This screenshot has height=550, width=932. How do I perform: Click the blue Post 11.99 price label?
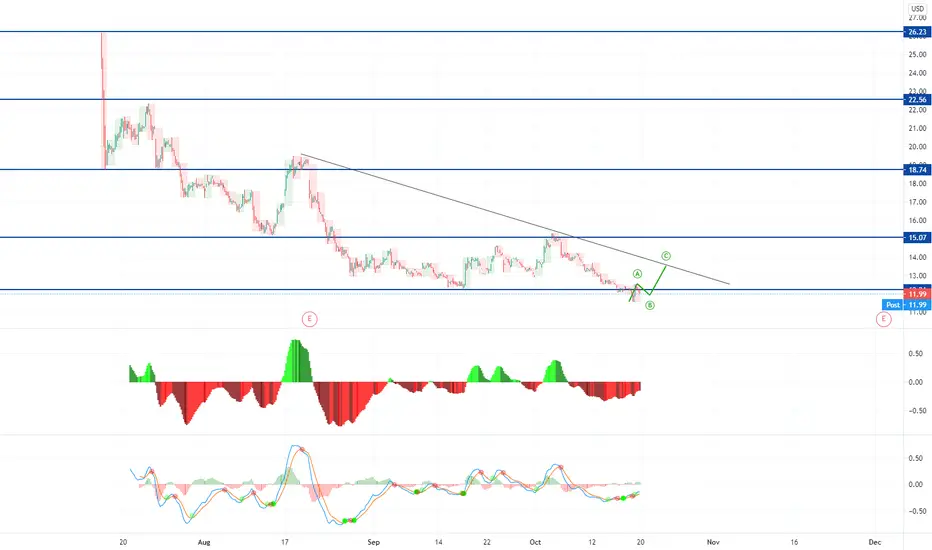(x=906, y=305)
